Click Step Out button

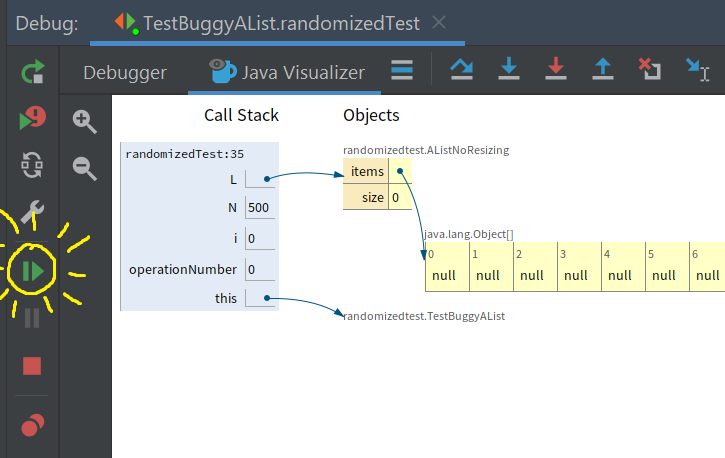point(602,70)
